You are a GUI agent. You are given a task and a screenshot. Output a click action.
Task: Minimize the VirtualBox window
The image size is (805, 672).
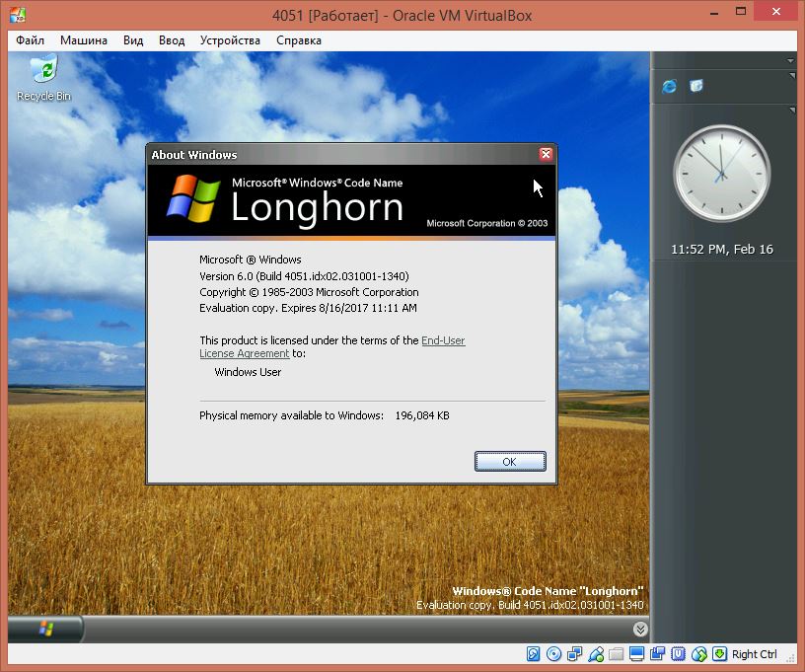pos(714,12)
